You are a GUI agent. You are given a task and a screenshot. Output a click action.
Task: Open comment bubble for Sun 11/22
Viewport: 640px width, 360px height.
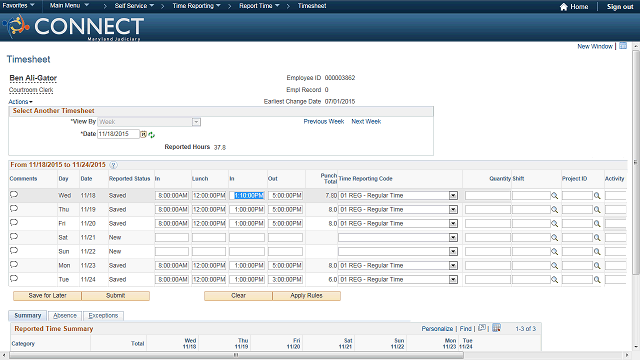[x=14, y=250]
